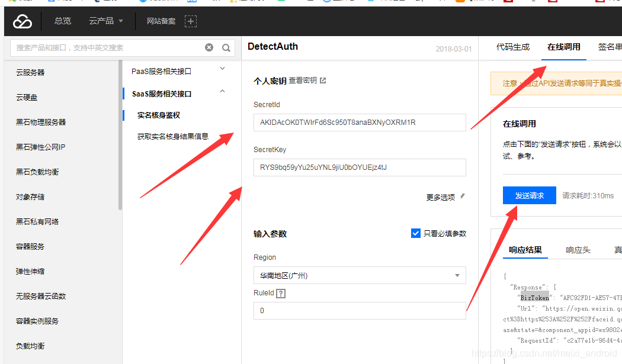Switch to the 在线调用 tab
622x364 pixels.
click(564, 47)
